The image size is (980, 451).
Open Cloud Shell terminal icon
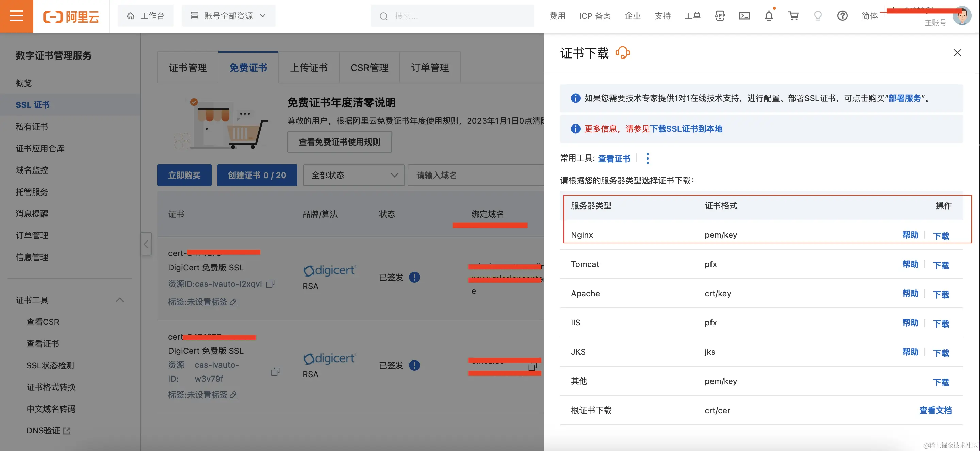tap(744, 16)
